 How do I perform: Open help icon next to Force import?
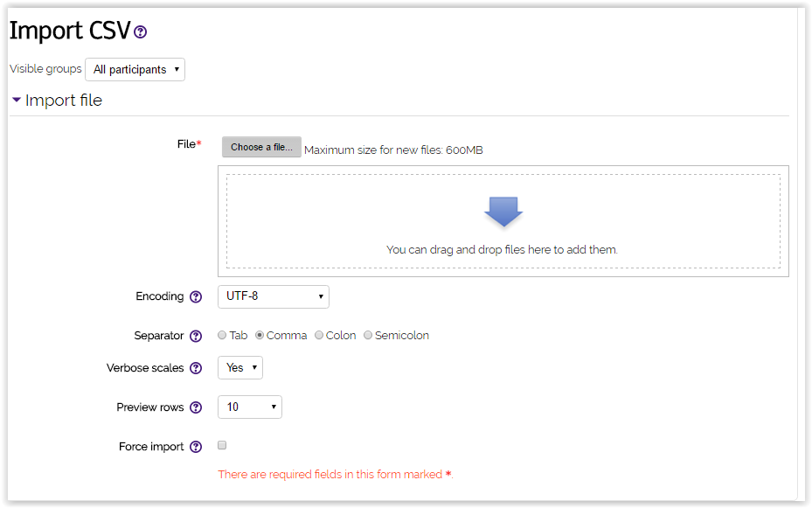point(196,447)
